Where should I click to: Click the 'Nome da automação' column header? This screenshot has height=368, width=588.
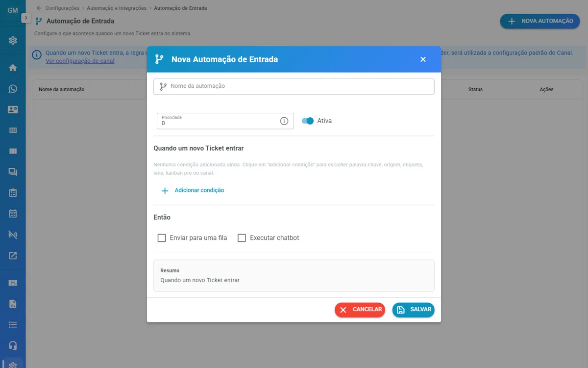coord(62,90)
